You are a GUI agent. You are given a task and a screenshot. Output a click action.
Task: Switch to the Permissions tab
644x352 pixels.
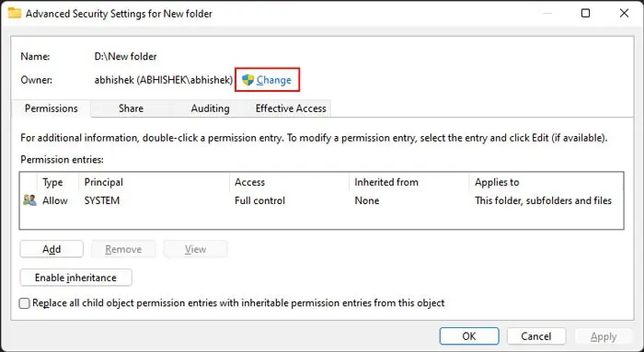coord(52,108)
